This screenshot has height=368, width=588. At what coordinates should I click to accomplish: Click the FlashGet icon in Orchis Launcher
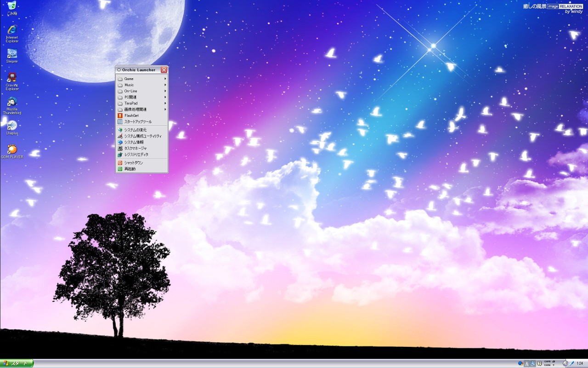(120, 115)
